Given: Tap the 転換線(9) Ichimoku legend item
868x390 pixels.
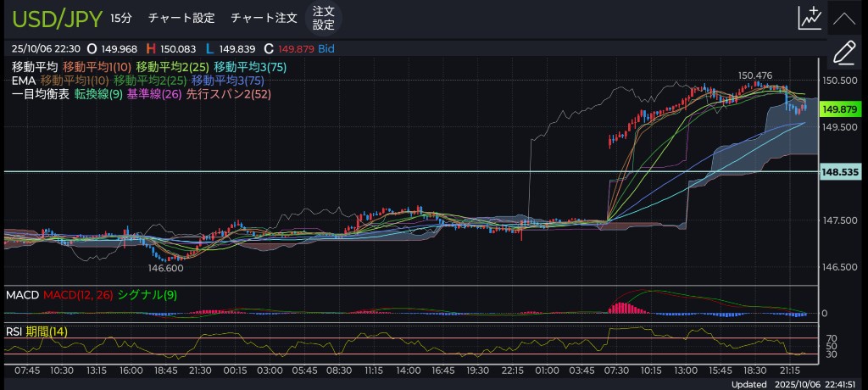Looking at the screenshot, I should tap(98, 94).
